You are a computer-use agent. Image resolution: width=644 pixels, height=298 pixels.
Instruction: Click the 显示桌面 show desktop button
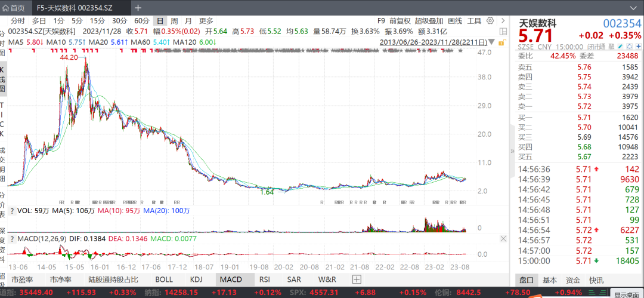click(x=627, y=294)
